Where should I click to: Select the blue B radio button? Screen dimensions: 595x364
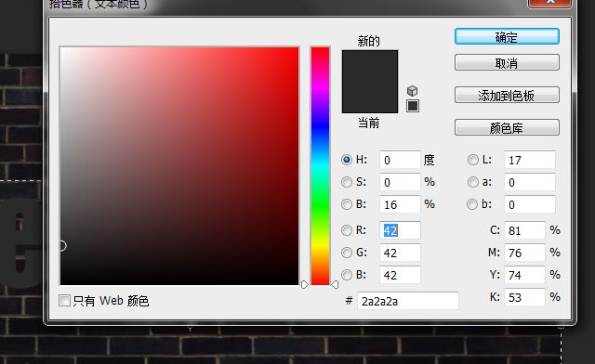pyautogui.click(x=347, y=275)
